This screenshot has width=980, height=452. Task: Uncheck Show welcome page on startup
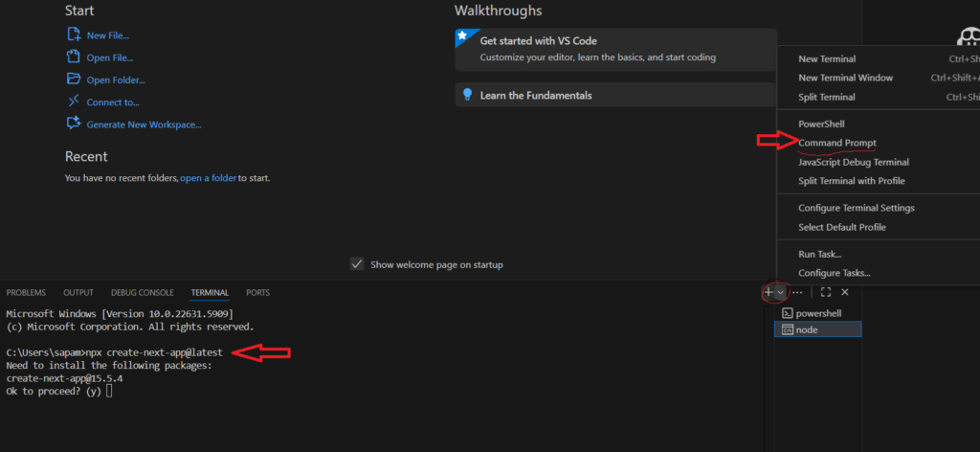pyautogui.click(x=357, y=264)
